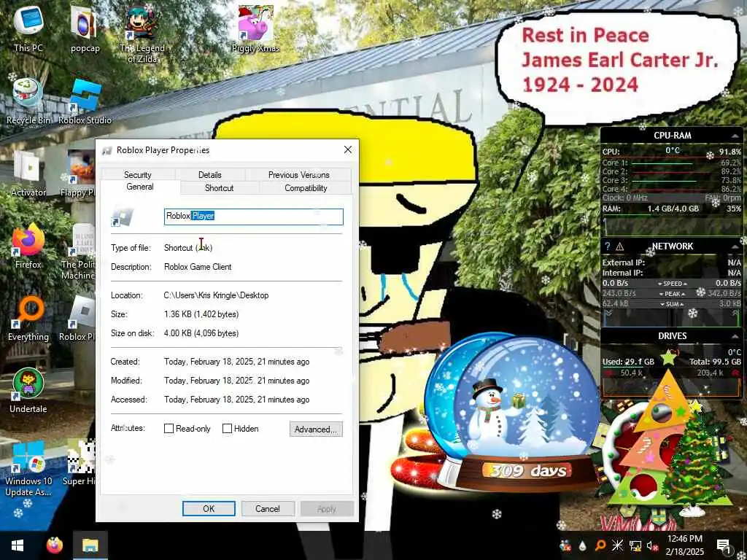Click the Roblox Game Client description text
The image size is (747, 560).
click(198, 267)
